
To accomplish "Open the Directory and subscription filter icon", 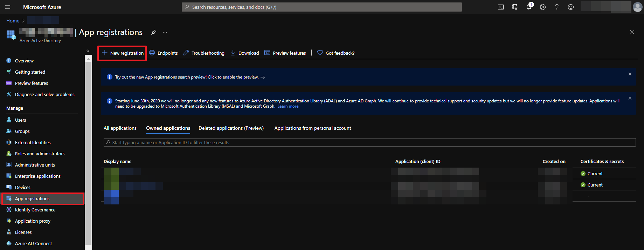I will point(515,7).
